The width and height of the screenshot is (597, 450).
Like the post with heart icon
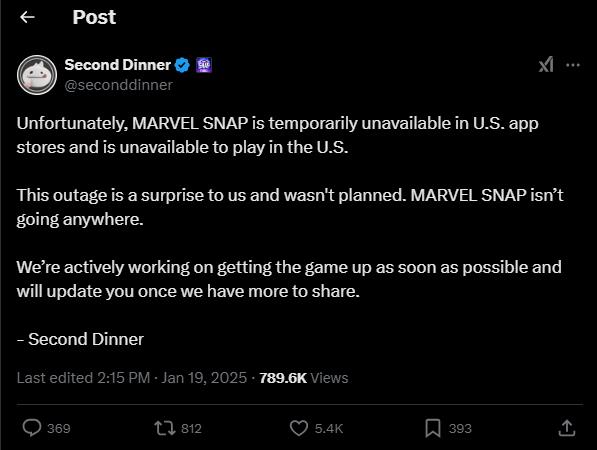pos(299,428)
